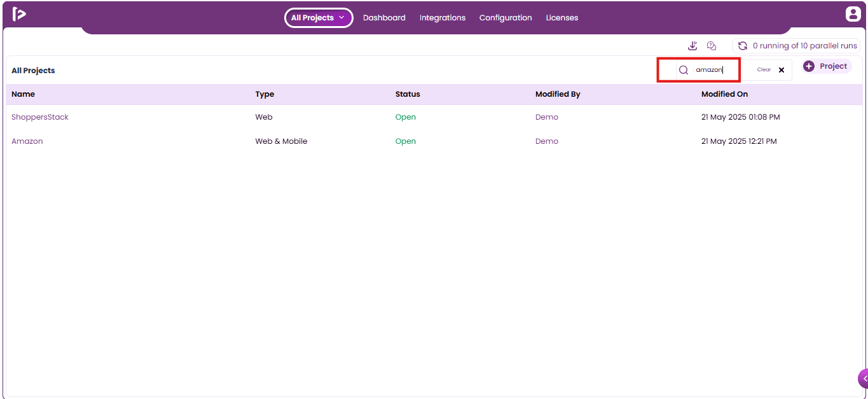Click the Modified By column header
The height and width of the screenshot is (399, 868).
tap(558, 94)
